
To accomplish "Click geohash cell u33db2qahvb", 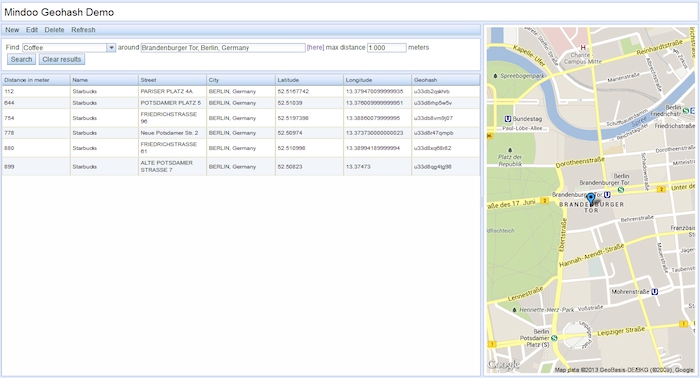I will click(432, 91).
